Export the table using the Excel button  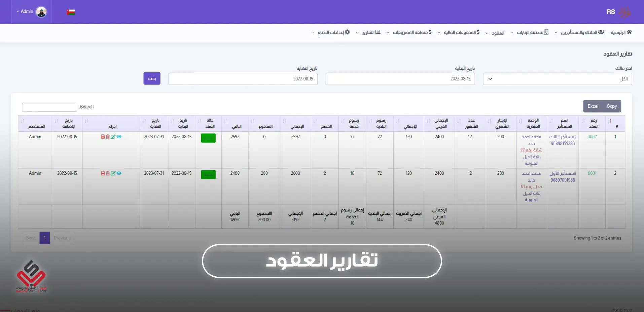pyautogui.click(x=593, y=106)
